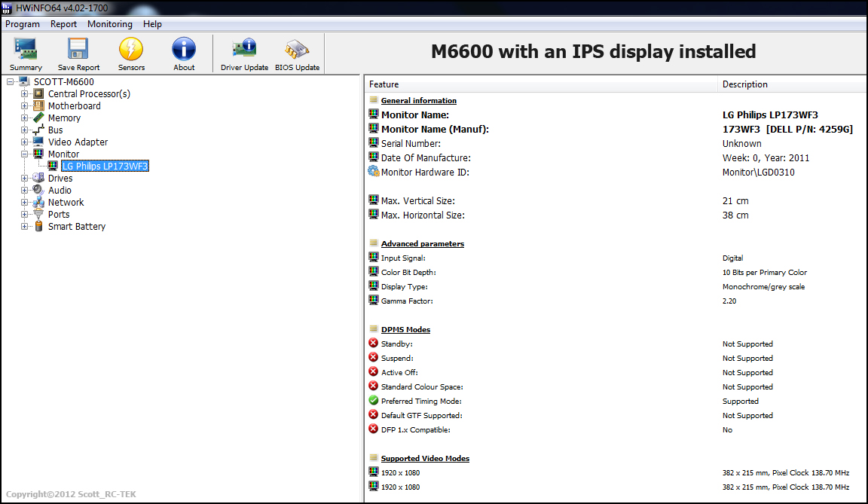Click the SCOTT-M6600 computer icon
Image resolution: width=868 pixels, height=504 pixels.
tap(24, 82)
